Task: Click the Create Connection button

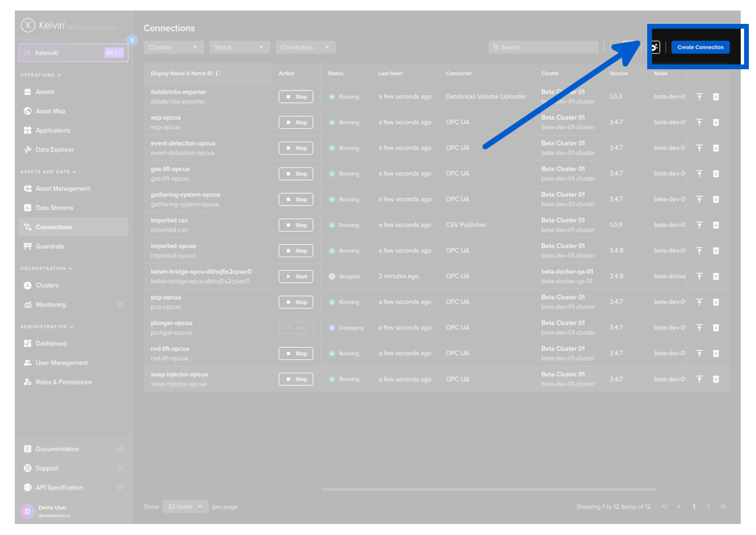Action: [x=700, y=47]
